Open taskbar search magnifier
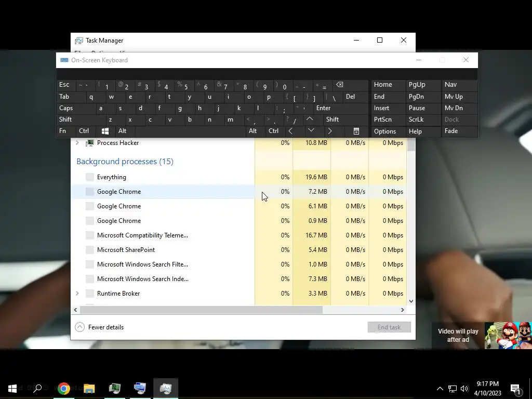 pos(37,388)
